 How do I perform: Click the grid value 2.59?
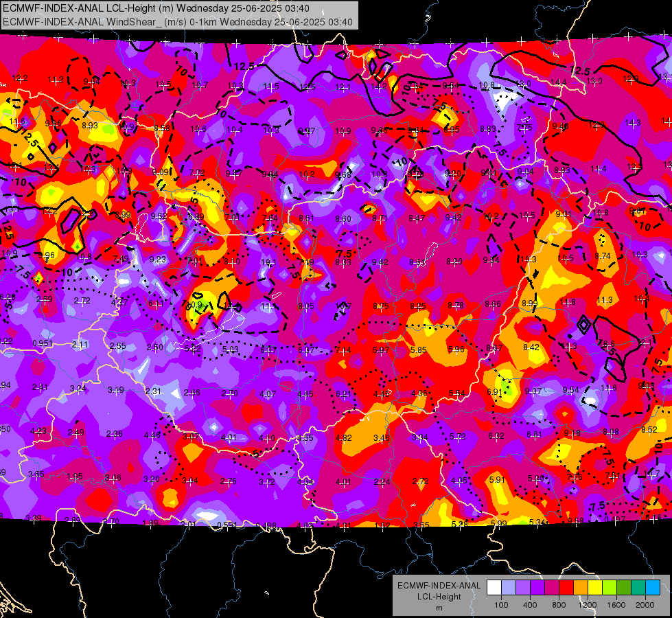44,299
